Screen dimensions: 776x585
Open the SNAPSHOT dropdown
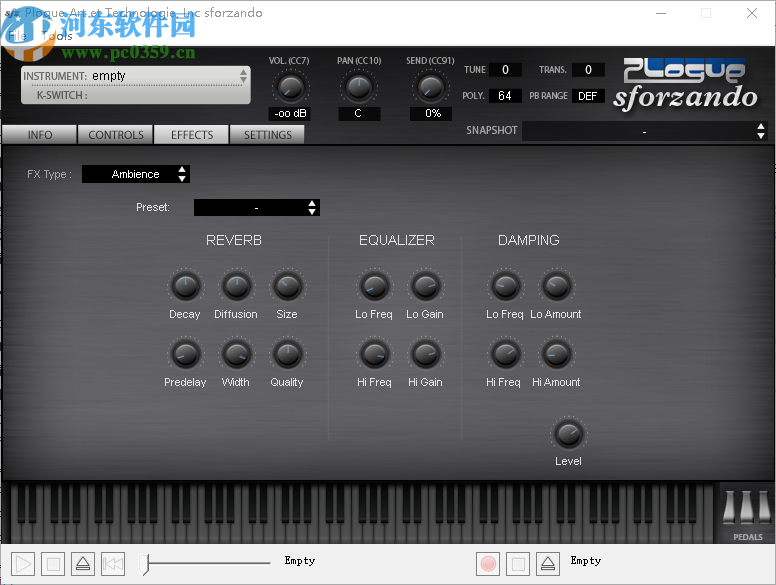coord(645,132)
